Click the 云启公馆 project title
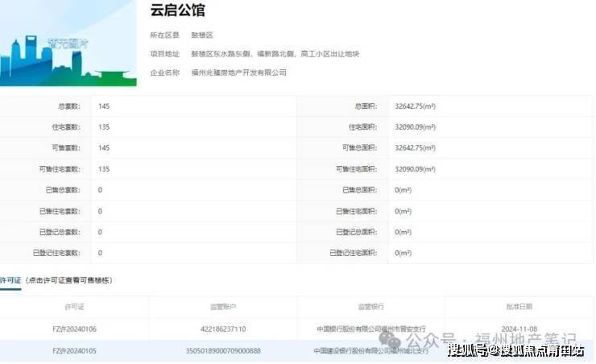This screenshot has width=596, height=364. point(177,10)
